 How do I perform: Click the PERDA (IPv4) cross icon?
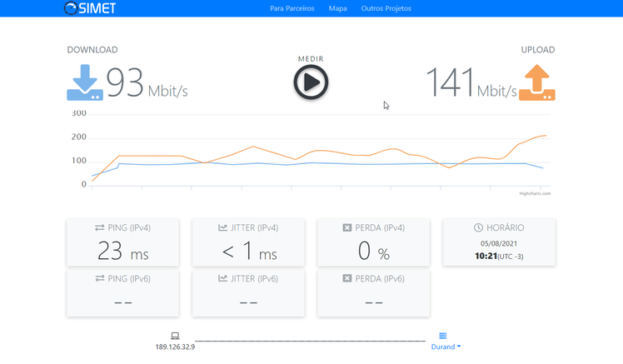tap(346, 227)
